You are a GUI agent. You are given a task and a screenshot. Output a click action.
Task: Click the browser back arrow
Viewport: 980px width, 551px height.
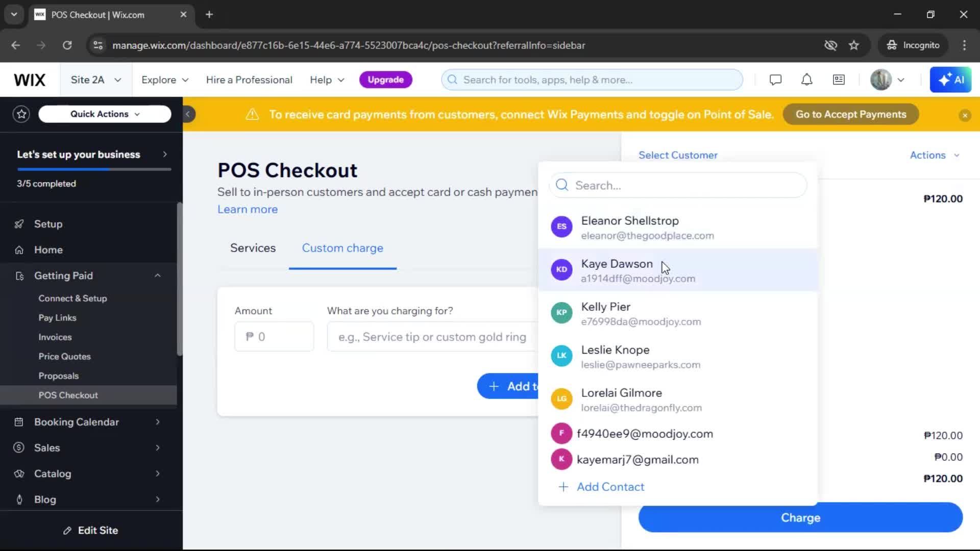pos(16,45)
